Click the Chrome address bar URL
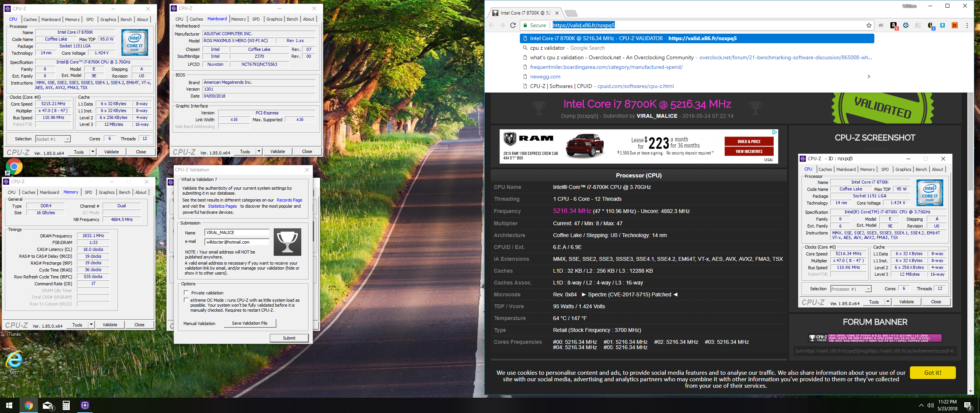Screen dimensions: 980x413 click(x=583, y=25)
